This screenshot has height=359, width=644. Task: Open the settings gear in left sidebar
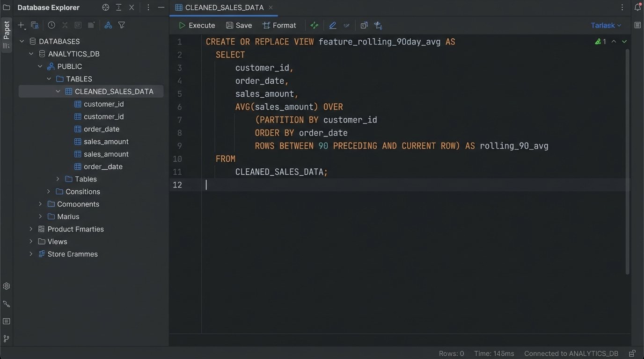(7, 286)
